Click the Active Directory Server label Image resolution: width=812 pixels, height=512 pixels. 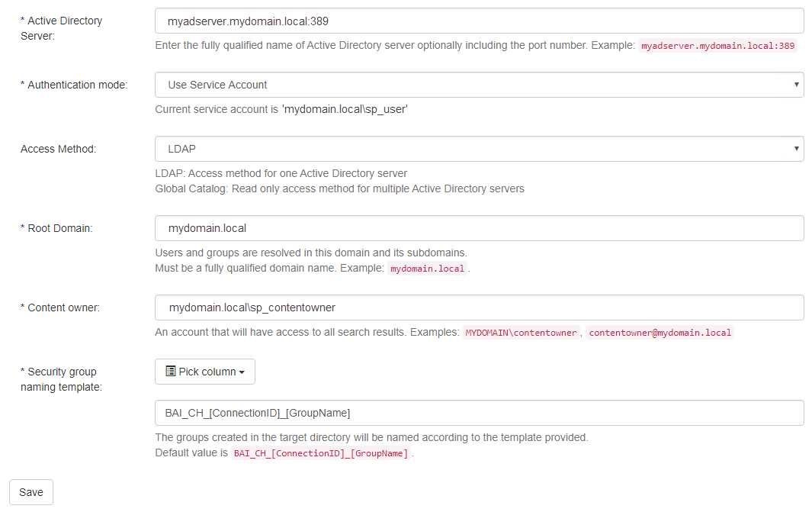point(61,28)
